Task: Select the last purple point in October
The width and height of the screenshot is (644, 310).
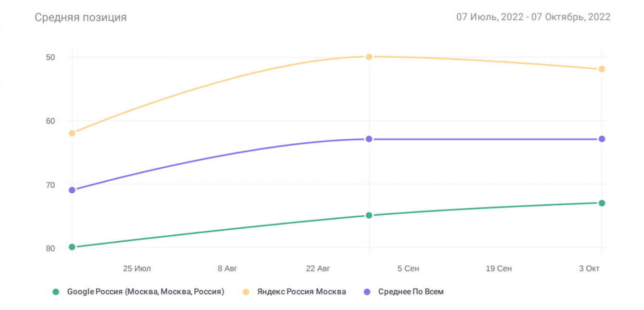Action: point(602,139)
